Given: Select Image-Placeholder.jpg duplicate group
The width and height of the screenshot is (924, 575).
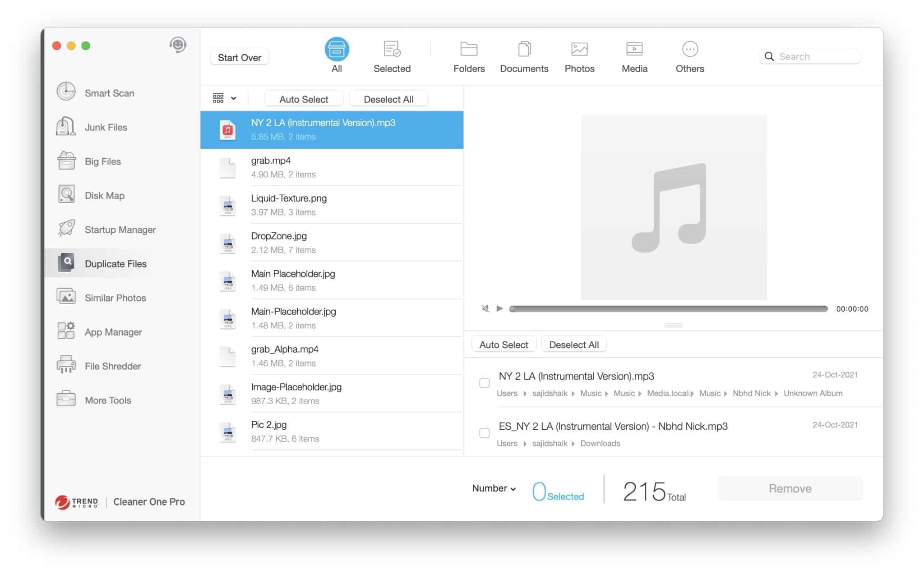Looking at the screenshot, I should click(332, 394).
